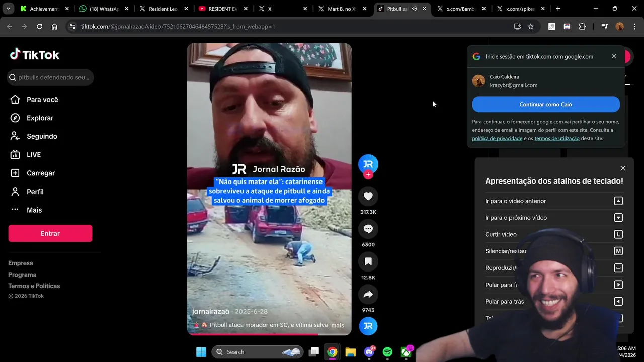Viewport: 644px width, 362px height.
Task: Open Discord from the taskbar
Action: (x=369, y=352)
